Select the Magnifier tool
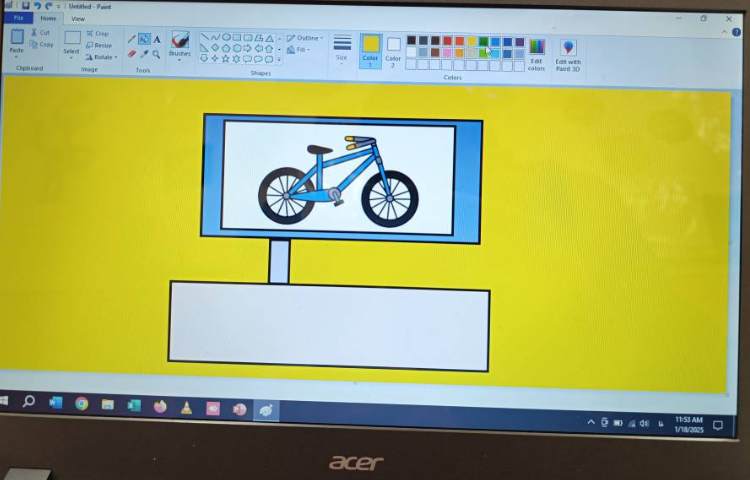The width and height of the screenshot is (750, 480). coord(157,54)
